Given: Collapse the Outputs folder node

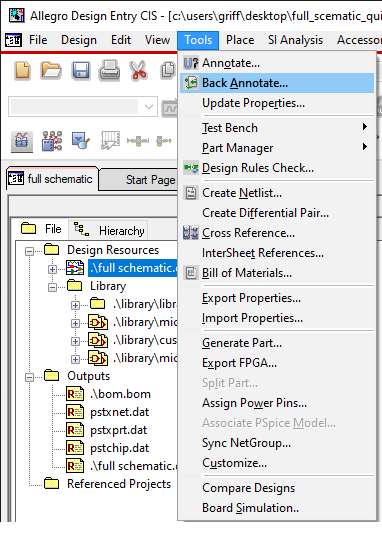Looking at the screenshot, I should point(30,377).
